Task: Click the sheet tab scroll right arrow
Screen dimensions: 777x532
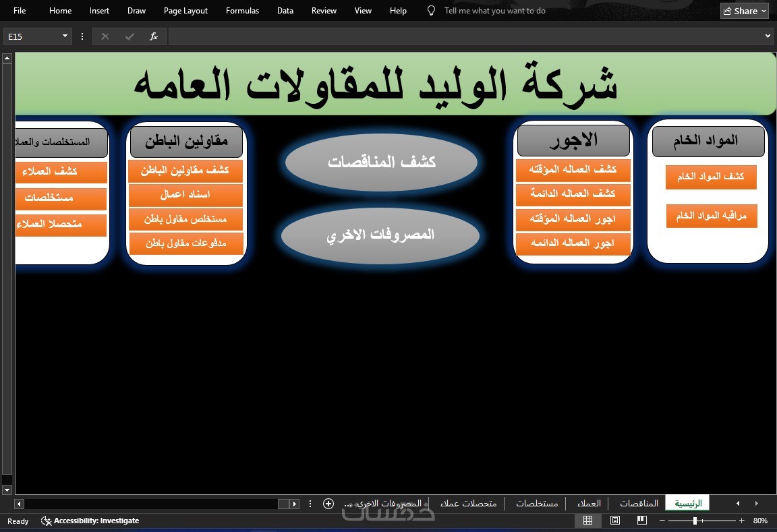Action: (x=756, y=503)
